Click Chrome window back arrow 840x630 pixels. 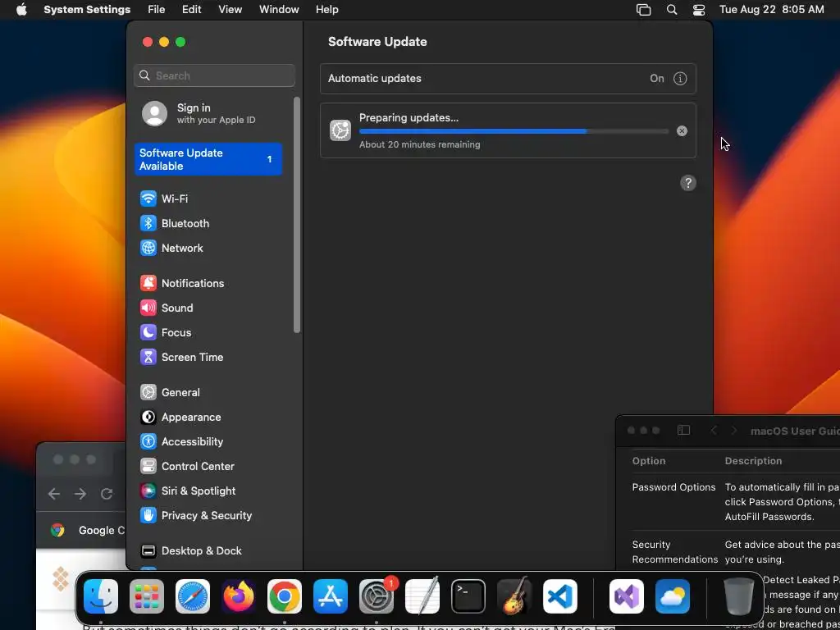click(53, 494)
